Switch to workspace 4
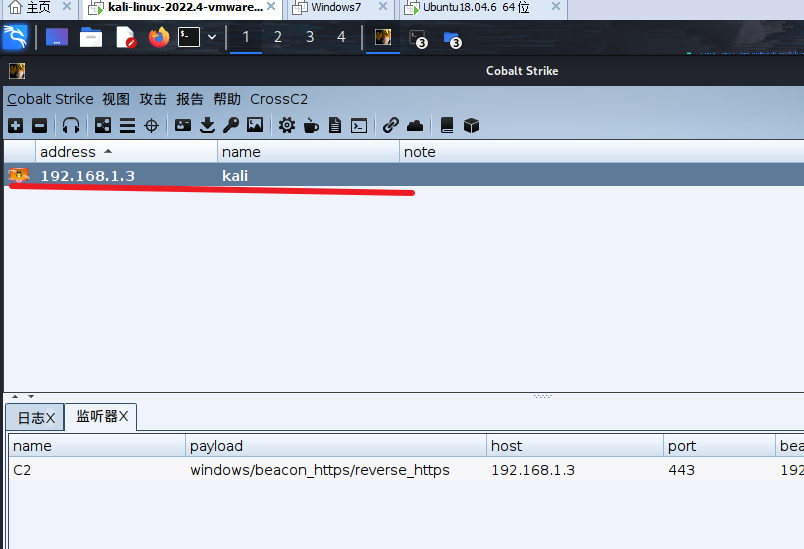The height and width of the screenshot is (549, 804). coord(341,37)
